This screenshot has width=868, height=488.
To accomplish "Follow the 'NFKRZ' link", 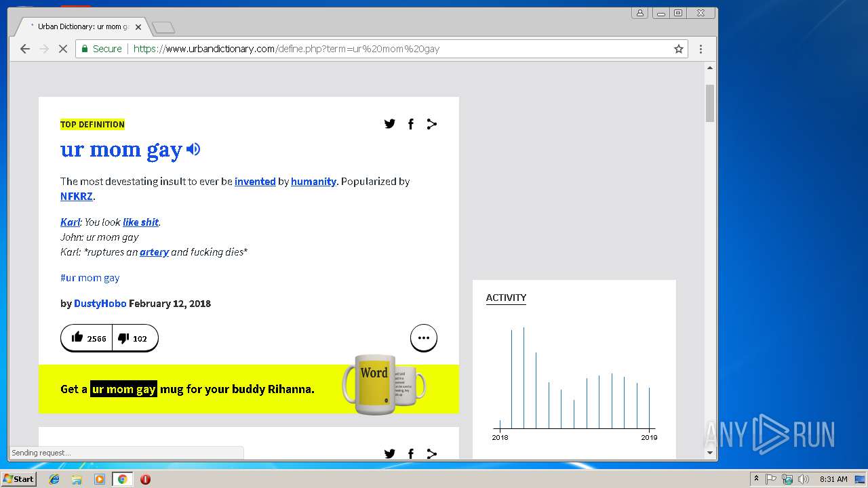I will (x=77, y=197).
